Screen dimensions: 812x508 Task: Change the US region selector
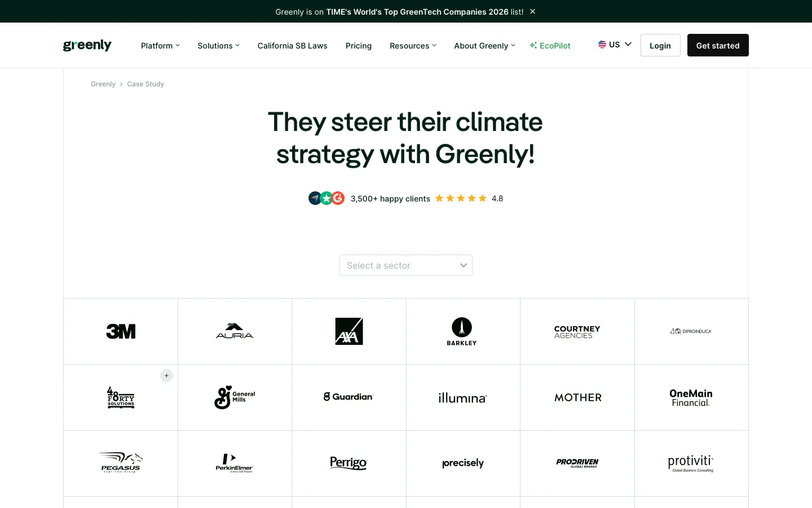click(615, 45)
